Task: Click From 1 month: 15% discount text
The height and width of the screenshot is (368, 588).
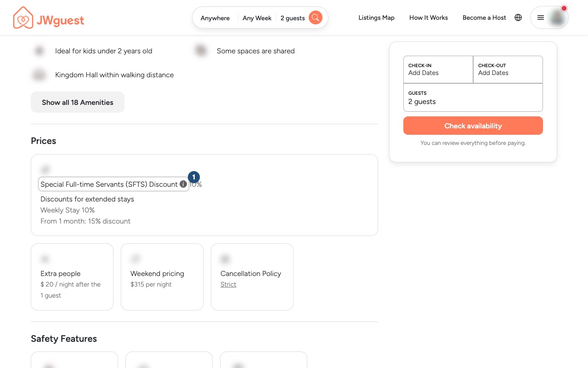Action: [x=85, y=221]
